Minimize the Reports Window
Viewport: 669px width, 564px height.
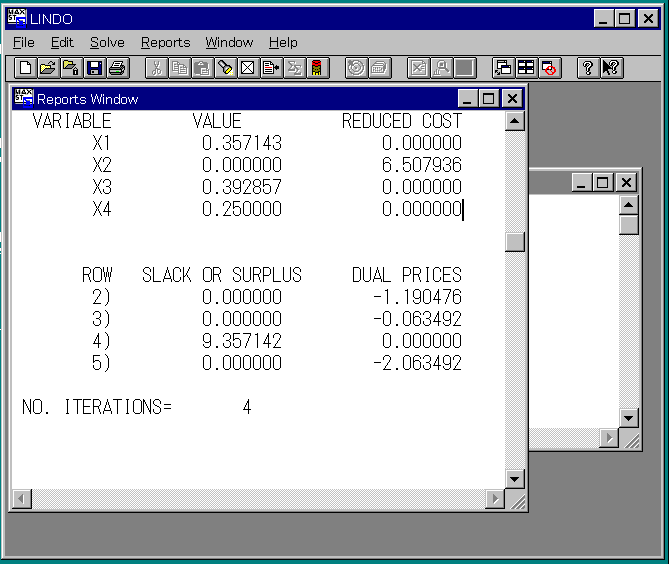click(x=468, y=99)
